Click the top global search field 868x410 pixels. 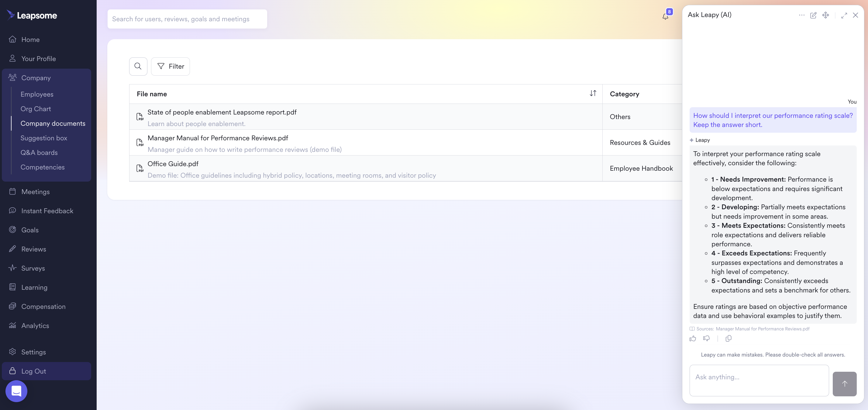coord(187,19)
